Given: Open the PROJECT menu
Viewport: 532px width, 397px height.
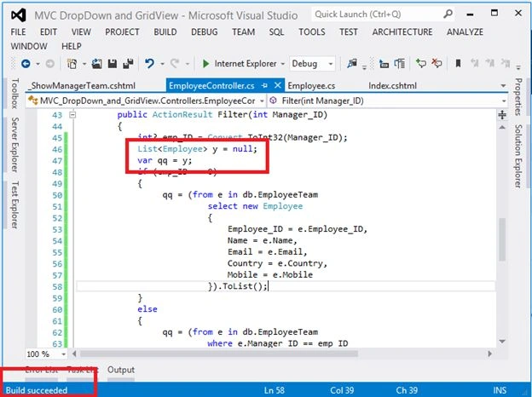Looking at the screenshot, I should pyautogui.click(x=122, y=32).
